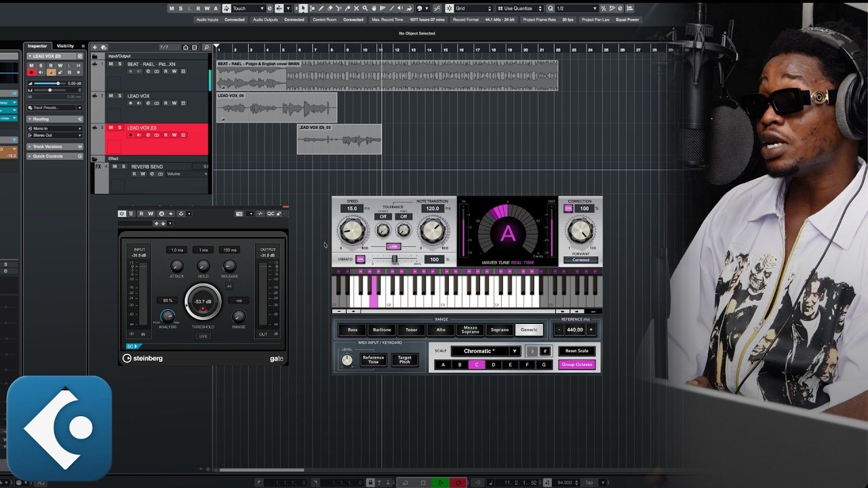Mute the REVERB SEND FX track
868x488 pixels.
[115, 166]
